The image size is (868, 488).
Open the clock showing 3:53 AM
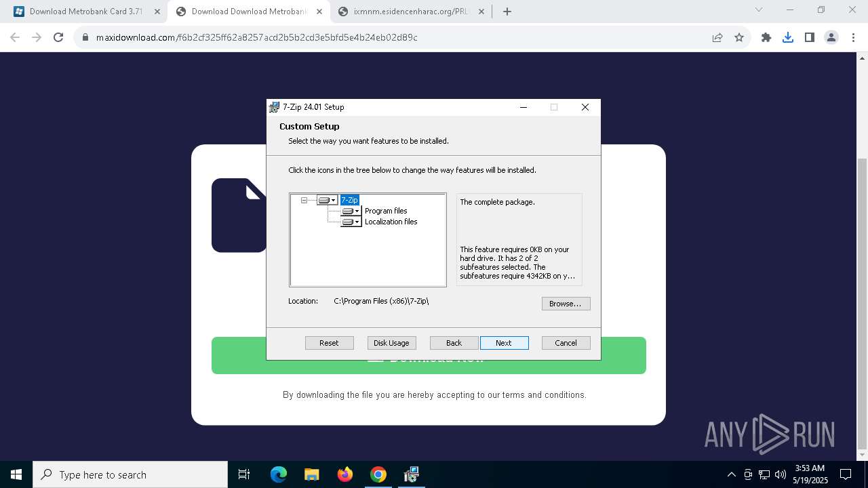pyautogui.click(x=810, y=474)
